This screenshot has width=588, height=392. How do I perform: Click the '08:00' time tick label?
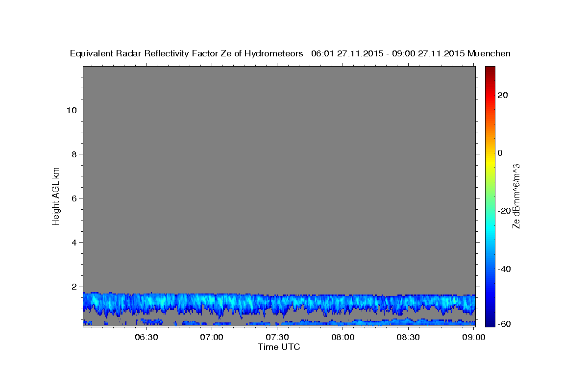pos(343,338)
